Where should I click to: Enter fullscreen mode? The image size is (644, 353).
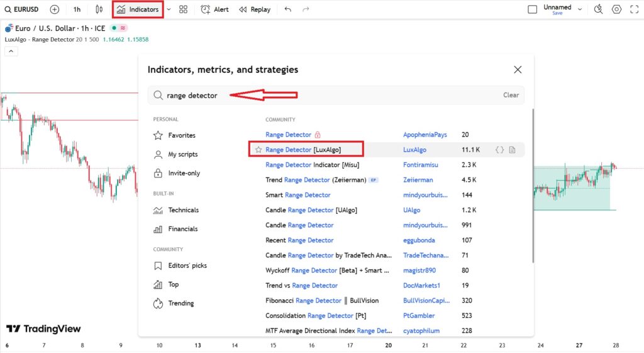634,9
